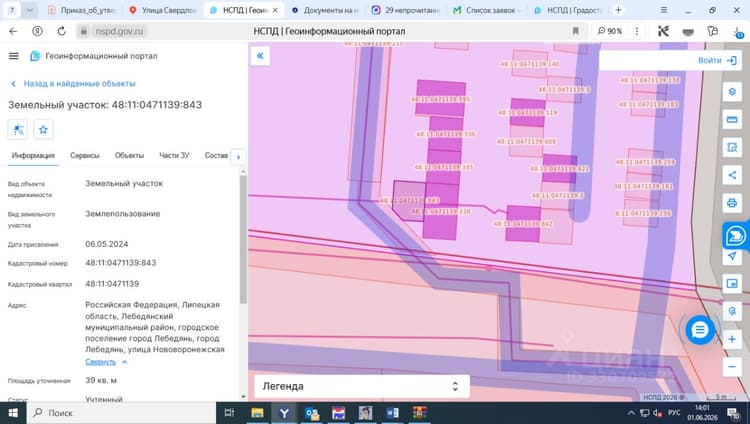Click the 90% page zoom indicator
750x424 pixels.
click(x=609, y=31)
